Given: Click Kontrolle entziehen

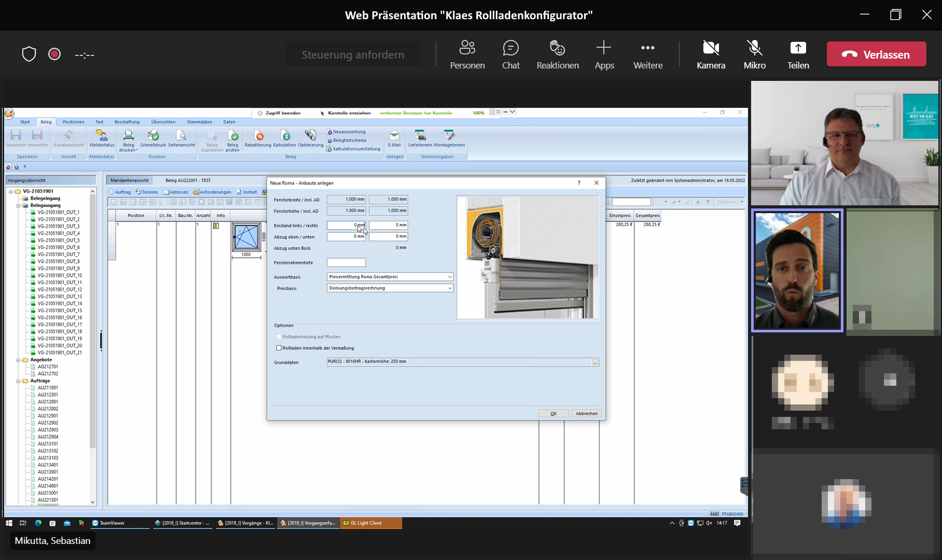Looking at the screenshot, I should tap(345, 113).
